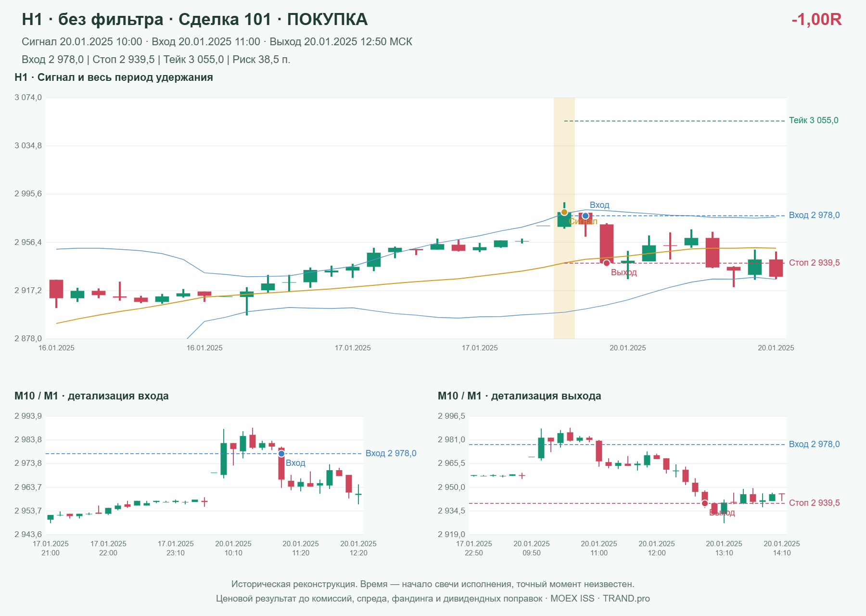Image resolution: width=866 pixels, height=616 pixels.
Task: Click the '20.01.2025 09:50' time axis label
Action: (532, 548)
